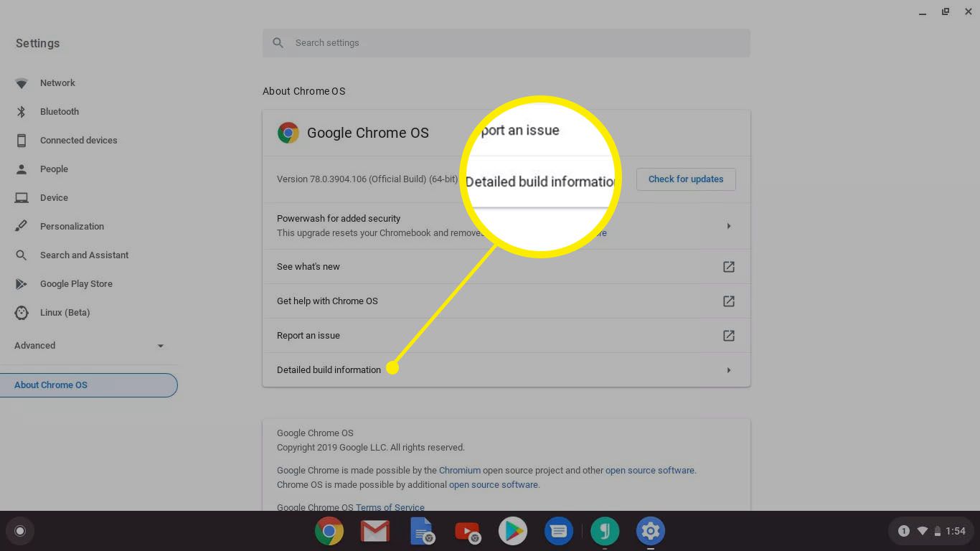This screenshot has height=551, width=980.
Task: Go to Connected devices section
Action: click(x=79, y=141)
